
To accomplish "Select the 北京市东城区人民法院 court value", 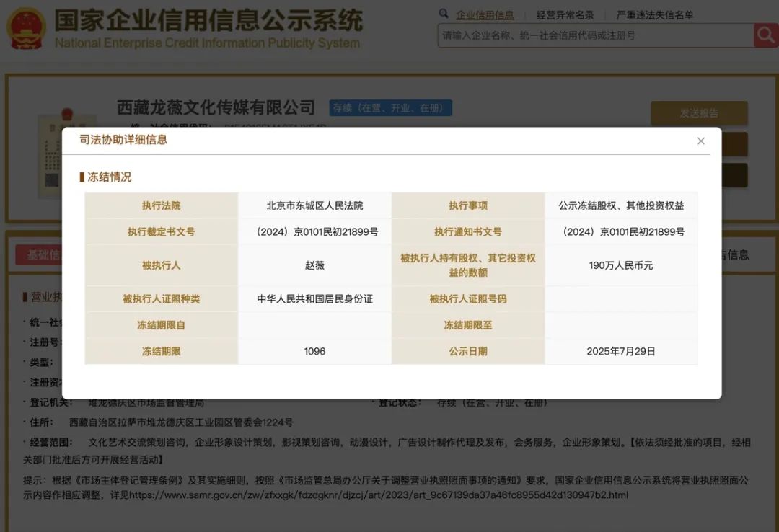I will pyautogui.click(x=314, y=205).
